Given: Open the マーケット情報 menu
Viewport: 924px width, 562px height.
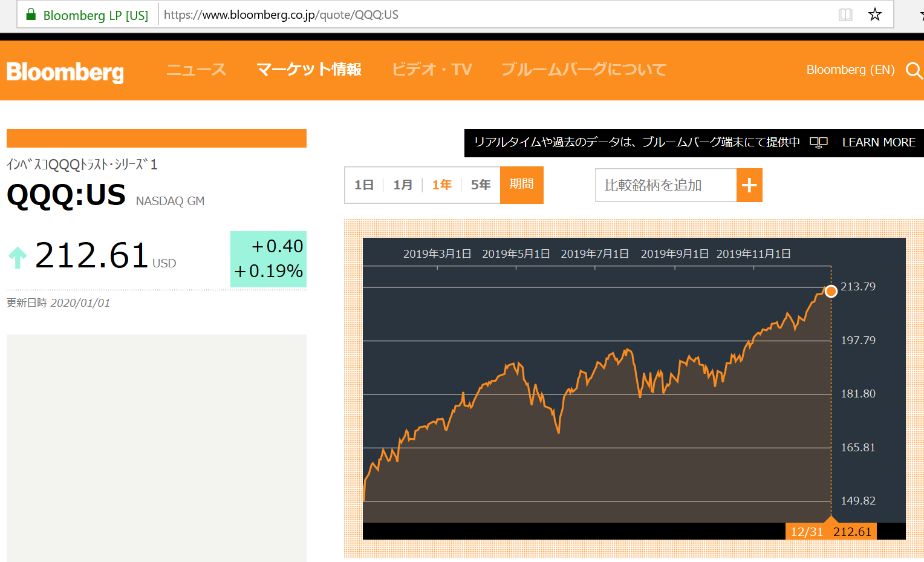Looking at the screenshot, I should pyautogui.click(x=308, y=70).
